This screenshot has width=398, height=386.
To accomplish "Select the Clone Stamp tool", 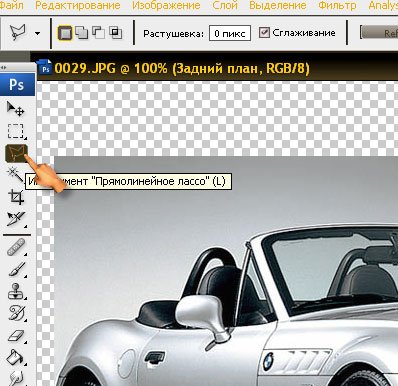I will (16, 291).
